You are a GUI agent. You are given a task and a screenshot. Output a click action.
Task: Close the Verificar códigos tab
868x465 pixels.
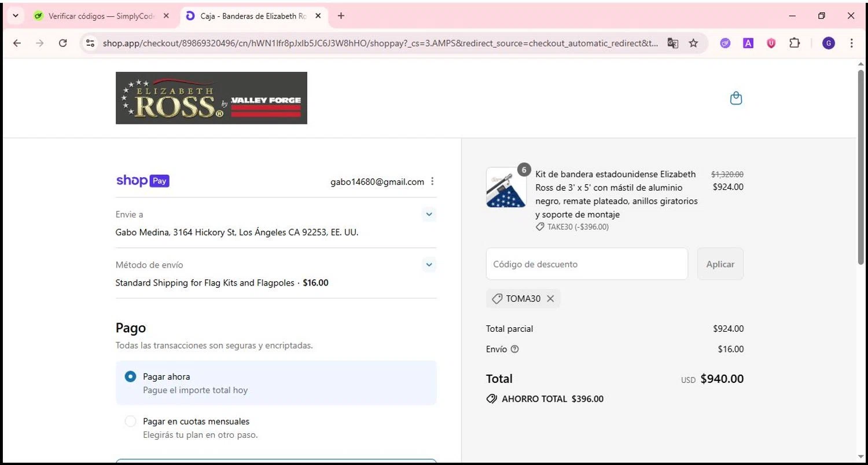166,16
